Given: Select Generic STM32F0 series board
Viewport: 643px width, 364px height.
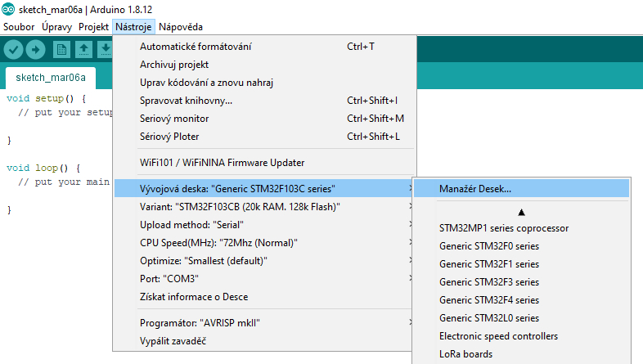Looking at the screenshot, I should (521, 246).
